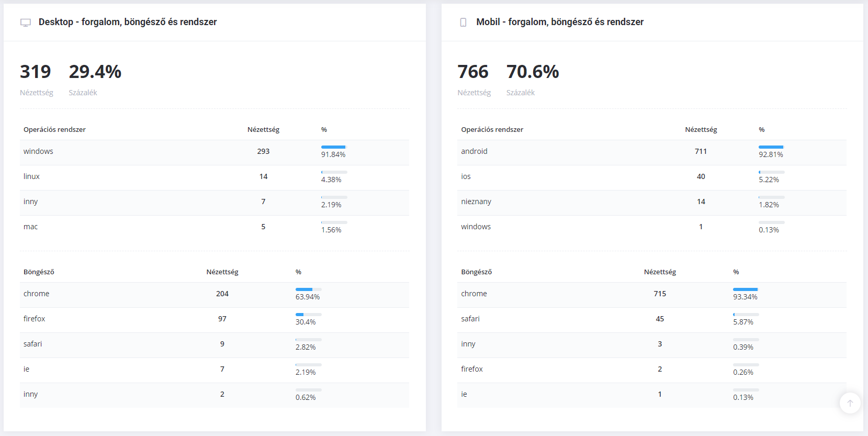The image size is (868, 436).
Task: Click the mobile phone icon in header
Action: pos(463,23)
